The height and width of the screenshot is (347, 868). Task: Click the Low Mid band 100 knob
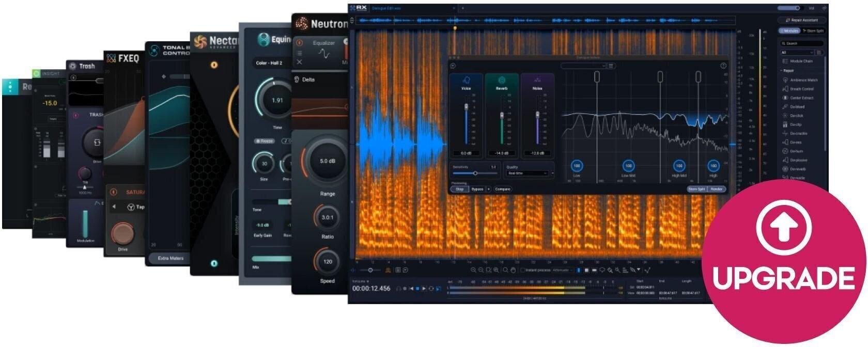(x=628, y=166)
